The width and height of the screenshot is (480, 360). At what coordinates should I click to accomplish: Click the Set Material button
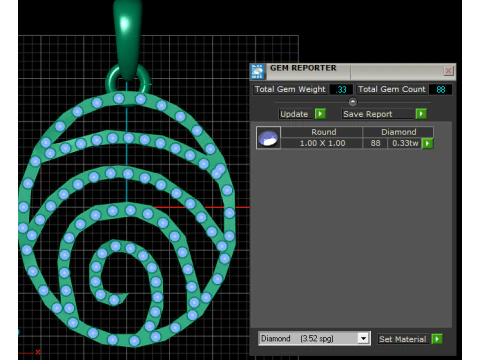403,339
